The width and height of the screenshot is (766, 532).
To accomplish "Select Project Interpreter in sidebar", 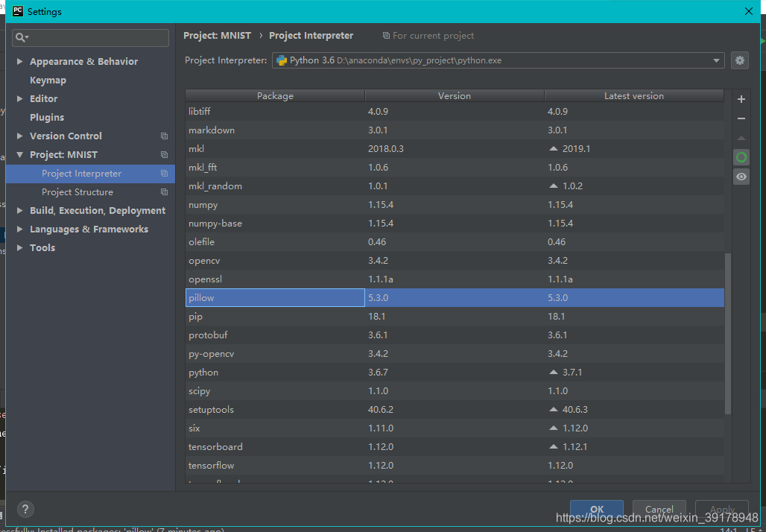I will [90, 174].
